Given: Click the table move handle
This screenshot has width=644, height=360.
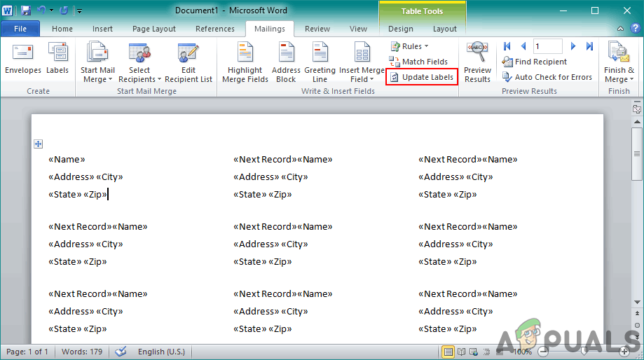Looking at the screenshot, I should (39, 144).
